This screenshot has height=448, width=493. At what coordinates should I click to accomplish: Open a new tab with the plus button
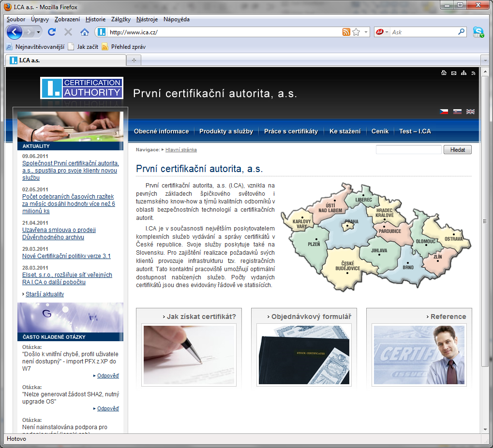[x=134, y=60]
